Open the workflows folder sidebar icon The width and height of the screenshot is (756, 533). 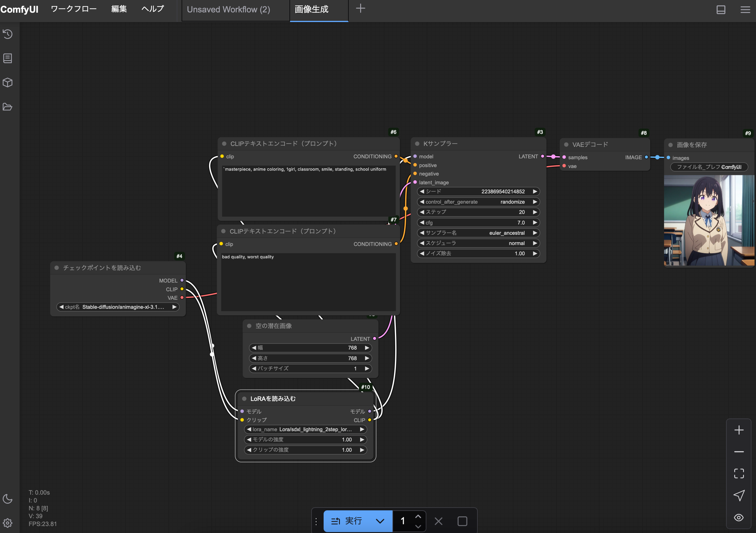coord(8,107)
